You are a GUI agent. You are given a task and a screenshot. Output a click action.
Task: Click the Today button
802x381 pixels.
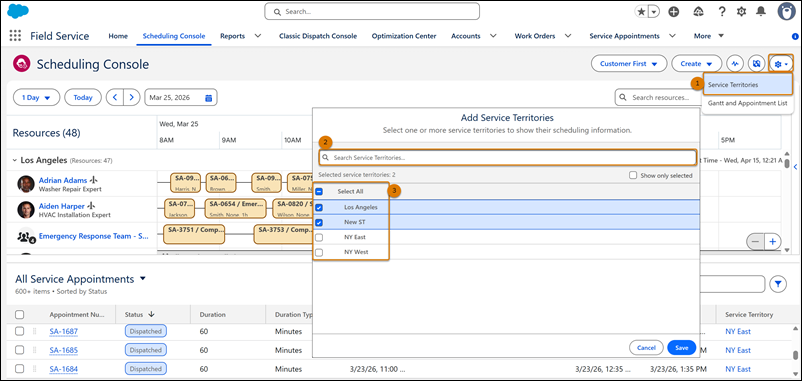[x=83, y=98]
